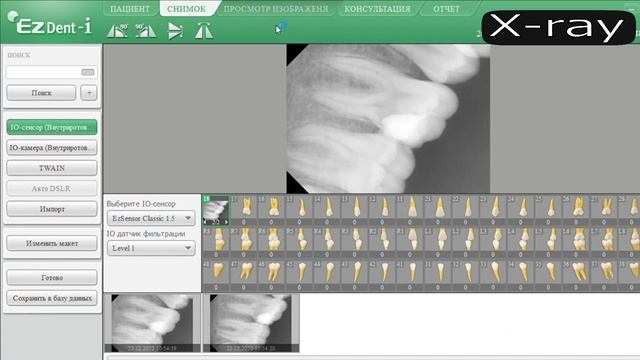Click the plus button next to Поиск

[89, 93]
